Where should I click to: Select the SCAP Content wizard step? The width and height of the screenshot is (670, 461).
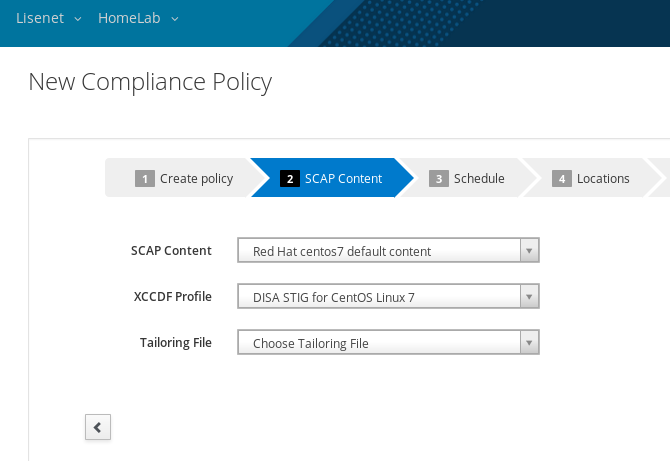click(332, 178)
